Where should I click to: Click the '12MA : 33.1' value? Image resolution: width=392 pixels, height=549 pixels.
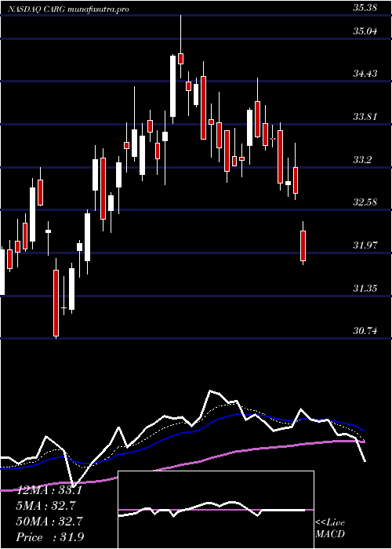click(x=49, y=490)
